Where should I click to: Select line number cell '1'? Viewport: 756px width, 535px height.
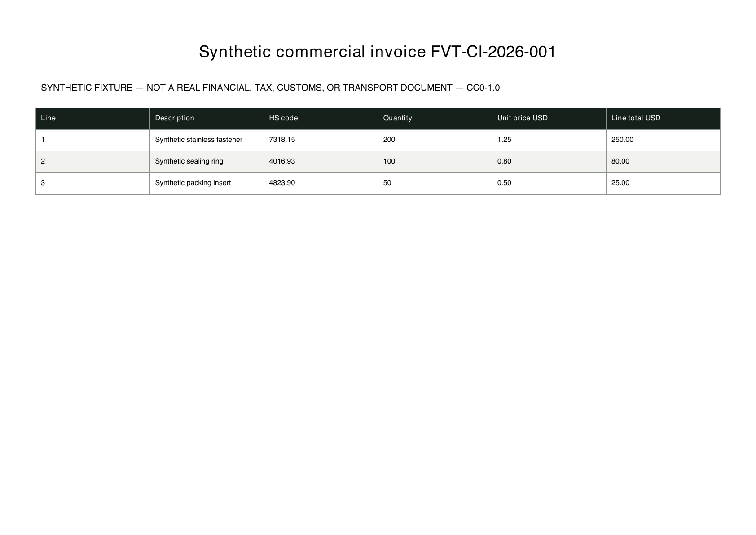click(x=92, y=140)
